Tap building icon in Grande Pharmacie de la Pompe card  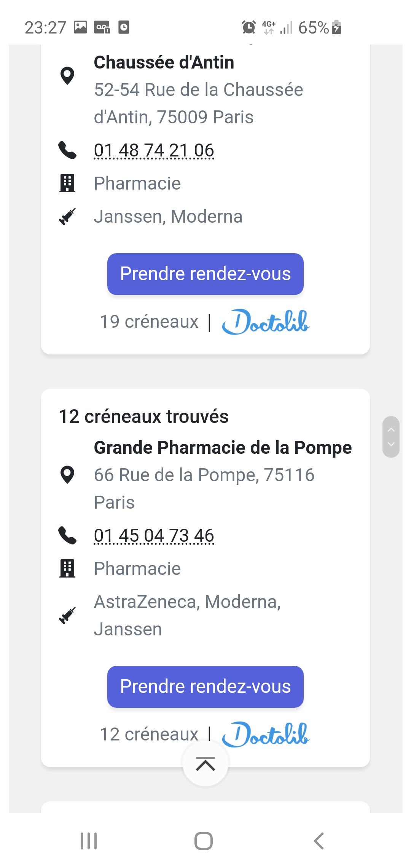point(67,568)
